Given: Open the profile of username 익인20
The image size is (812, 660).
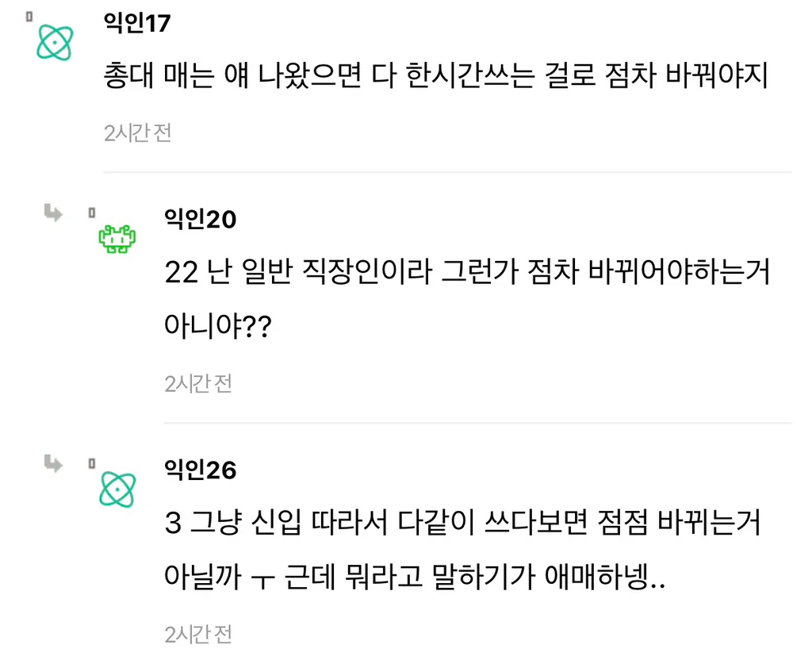Looking at the screenshot, I should point(201,219).
